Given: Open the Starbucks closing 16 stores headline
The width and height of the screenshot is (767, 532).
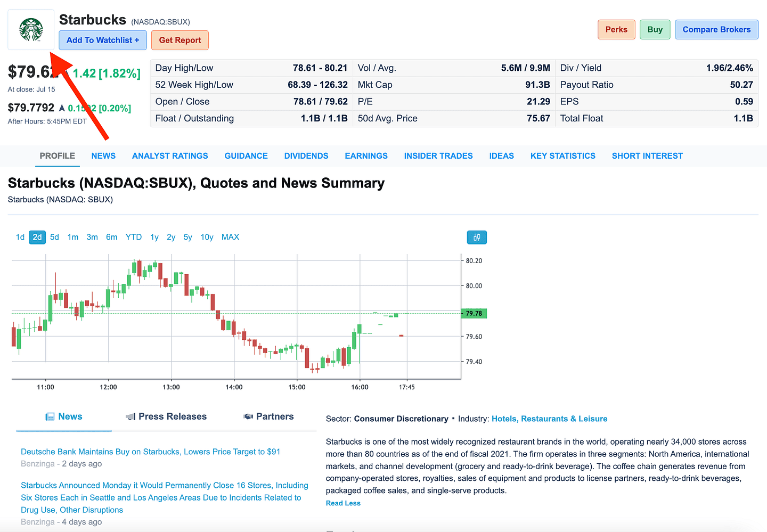Looking at the screenshot, I should click(165, 497).
